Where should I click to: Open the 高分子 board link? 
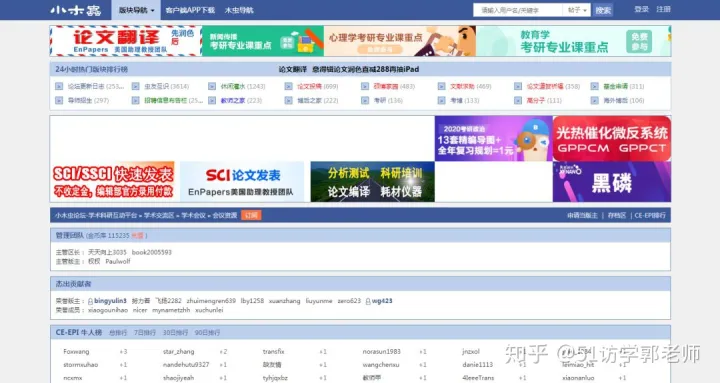pos(535,100)
